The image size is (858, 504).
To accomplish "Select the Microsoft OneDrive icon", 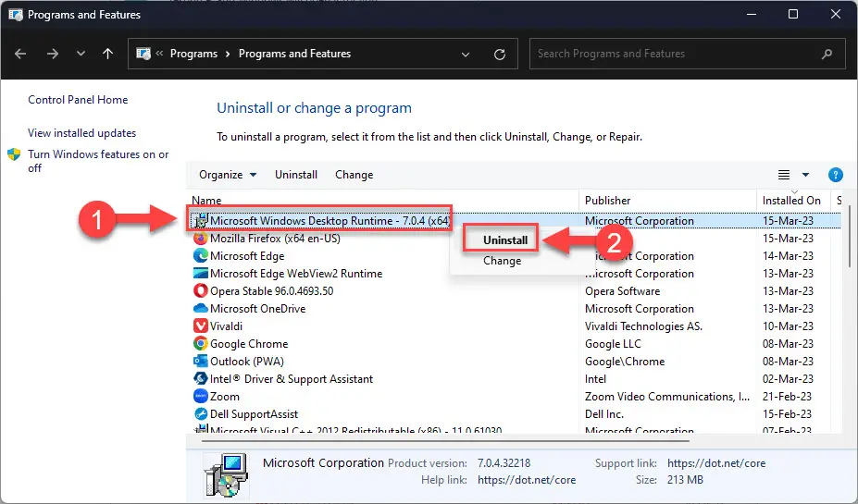I will (200, 308).
